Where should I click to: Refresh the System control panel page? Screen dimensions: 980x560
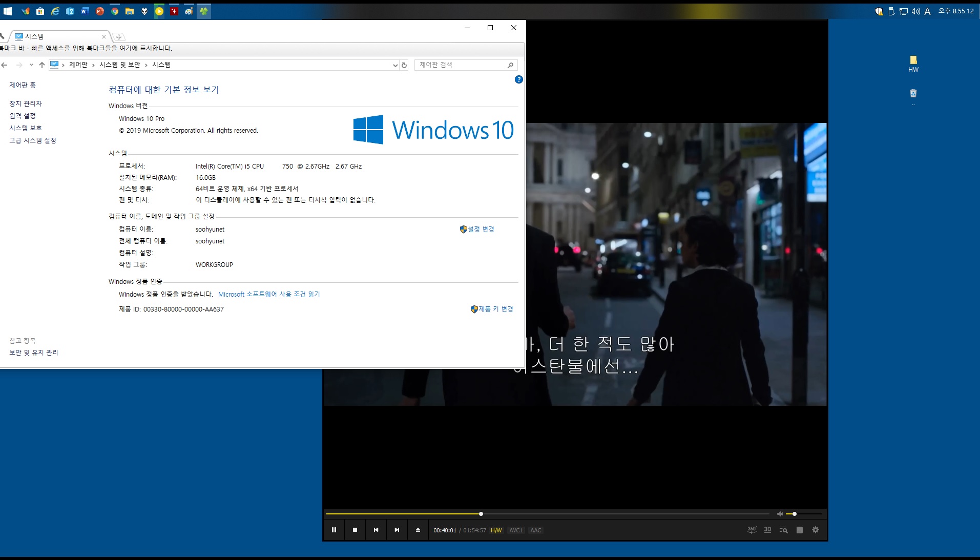[x=404, y=65]
